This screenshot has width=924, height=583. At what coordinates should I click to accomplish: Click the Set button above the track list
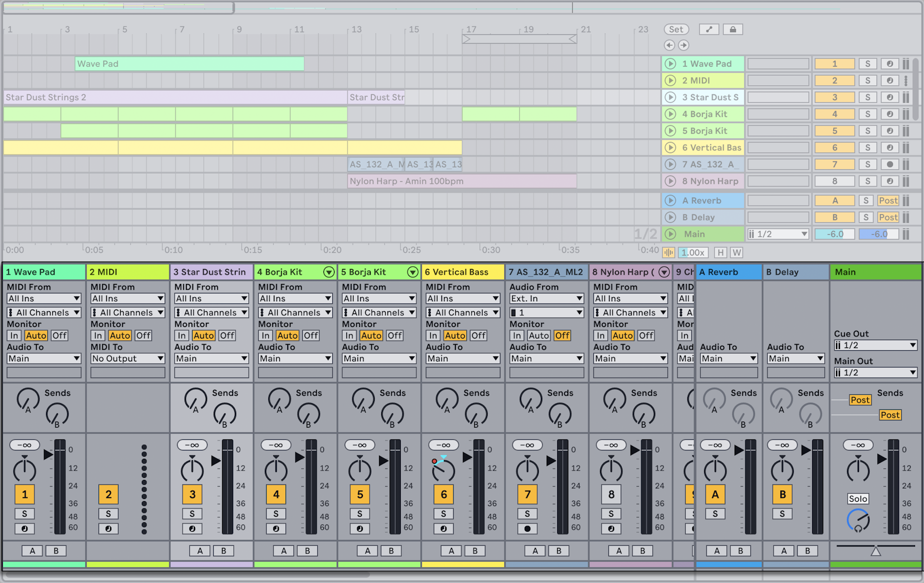click(x=676, y=29)
